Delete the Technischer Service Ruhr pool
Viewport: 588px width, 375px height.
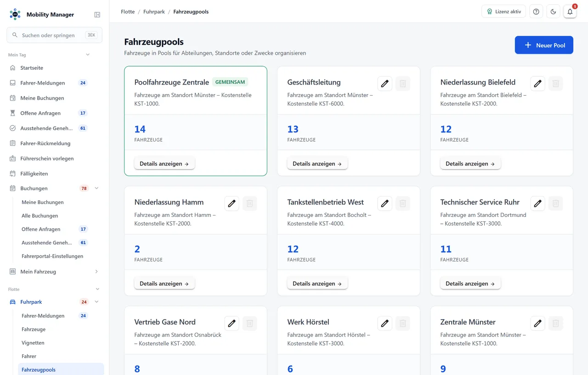click(x=556, y=204)
